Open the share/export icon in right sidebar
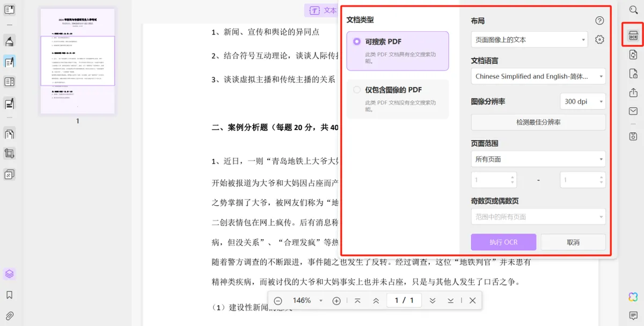The height and width of the screenshot is (326, 644). [x=633, y=92]
